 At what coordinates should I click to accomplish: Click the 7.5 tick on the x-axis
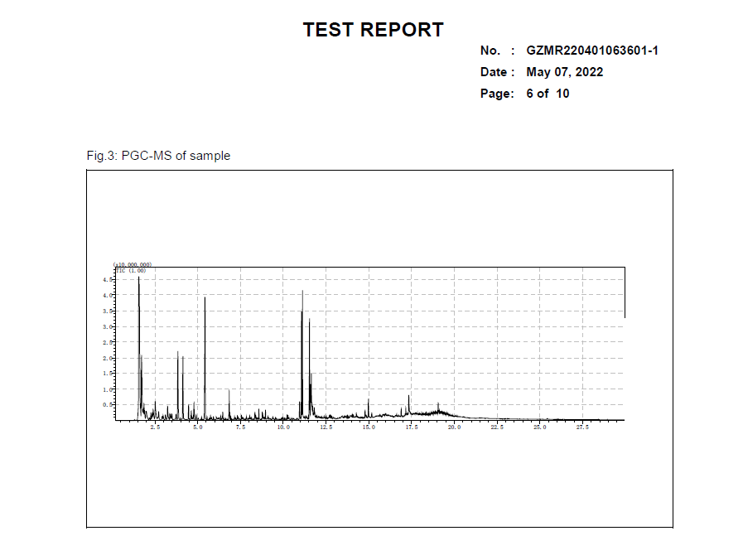pyautogui.click(x=240, y=427)
